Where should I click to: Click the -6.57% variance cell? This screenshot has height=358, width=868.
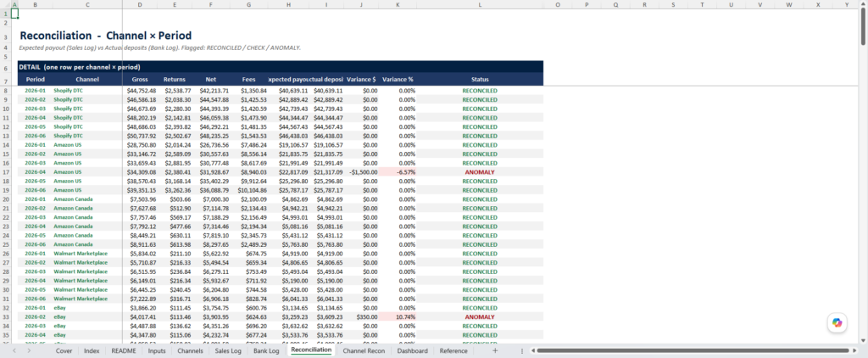tap(398, 172)
